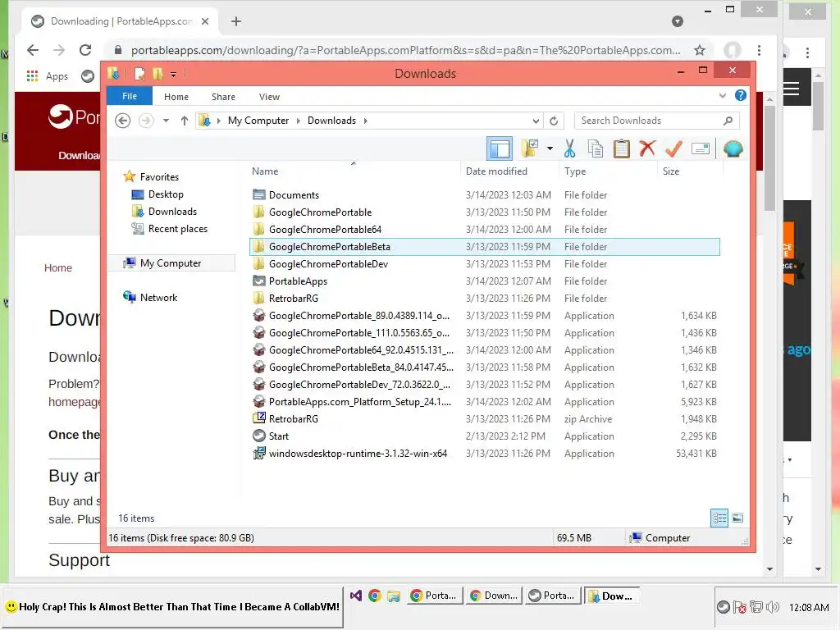Refresh the Downloads folder view

(x=554, y=121)
